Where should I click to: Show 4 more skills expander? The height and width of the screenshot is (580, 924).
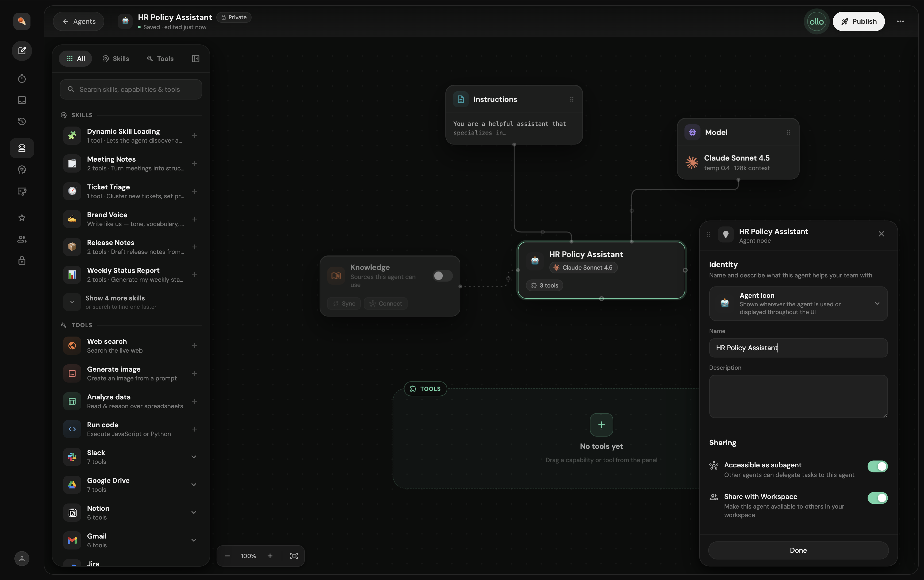pos(131,302)
